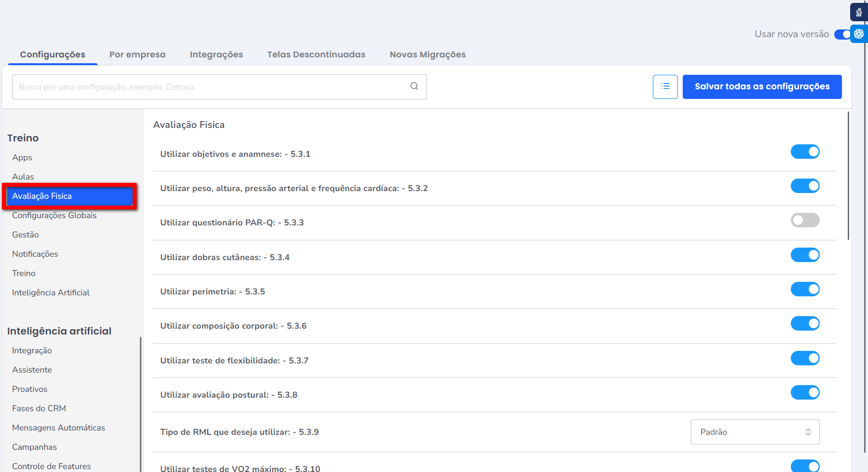Viewport: 868px width, 472px height.
Task: Open the 'Integrações' tab
Action: (x=216, y=55)
